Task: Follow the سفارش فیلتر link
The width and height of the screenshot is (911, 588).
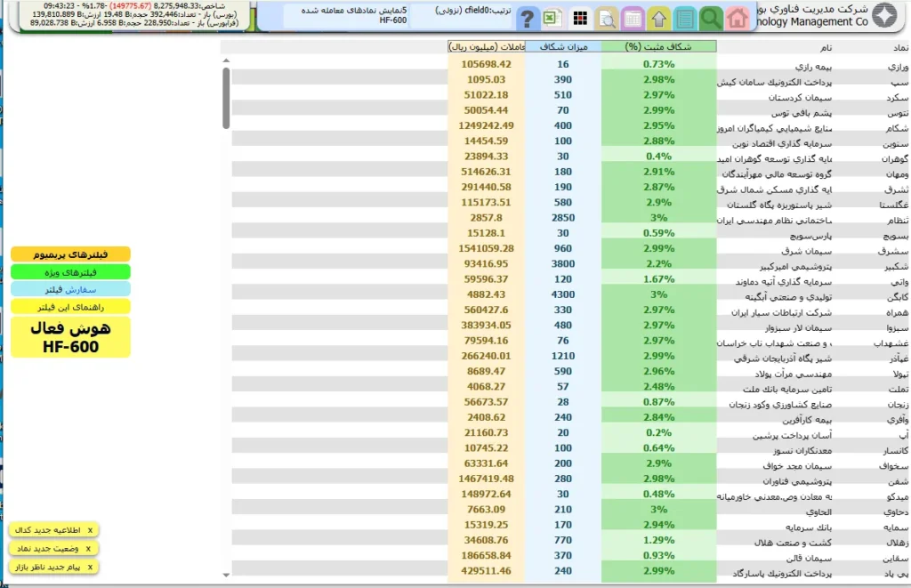Action: point(70,289)
